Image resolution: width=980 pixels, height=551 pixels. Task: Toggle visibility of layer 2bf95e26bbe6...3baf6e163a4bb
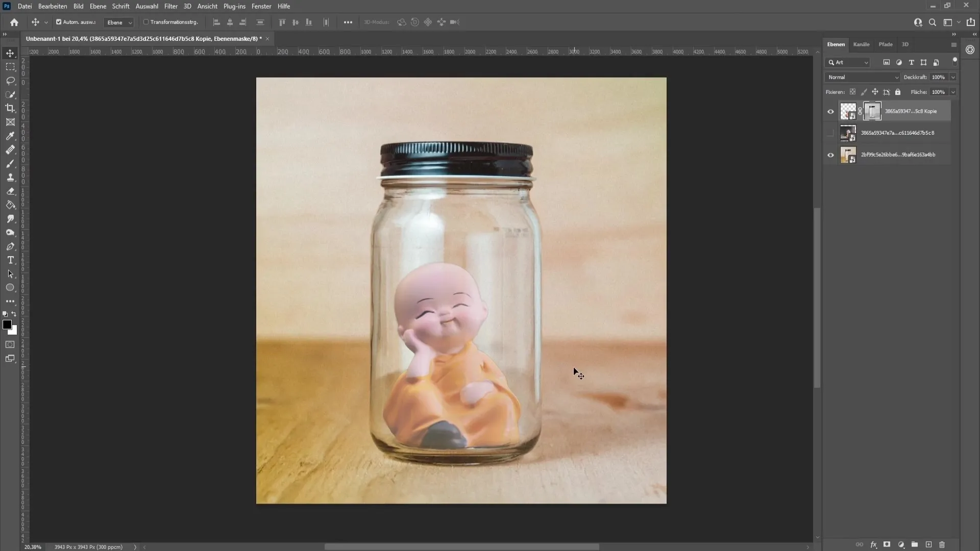(x=830, y=154)
